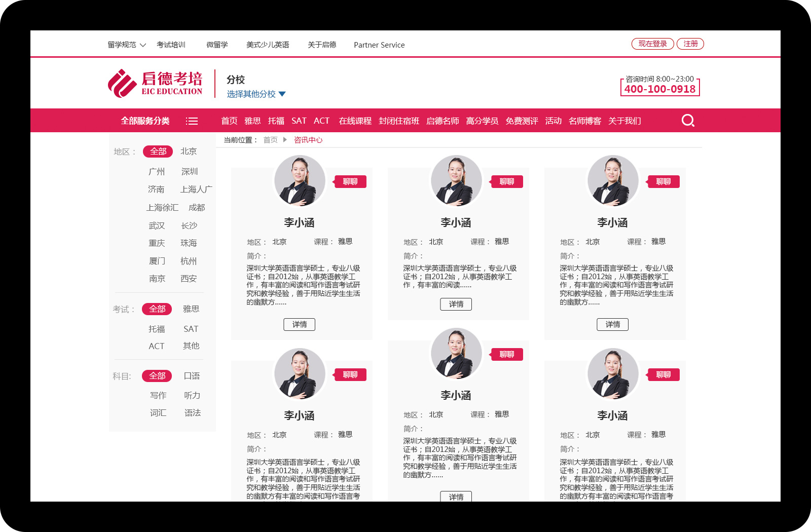This screenshot has width=811, height=532.
Task: Filter region by 上海徐汇
Action: (162, 208)
